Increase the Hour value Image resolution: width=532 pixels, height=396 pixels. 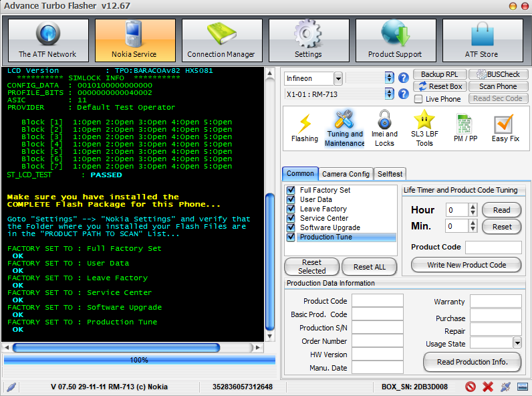pos(473,207)
